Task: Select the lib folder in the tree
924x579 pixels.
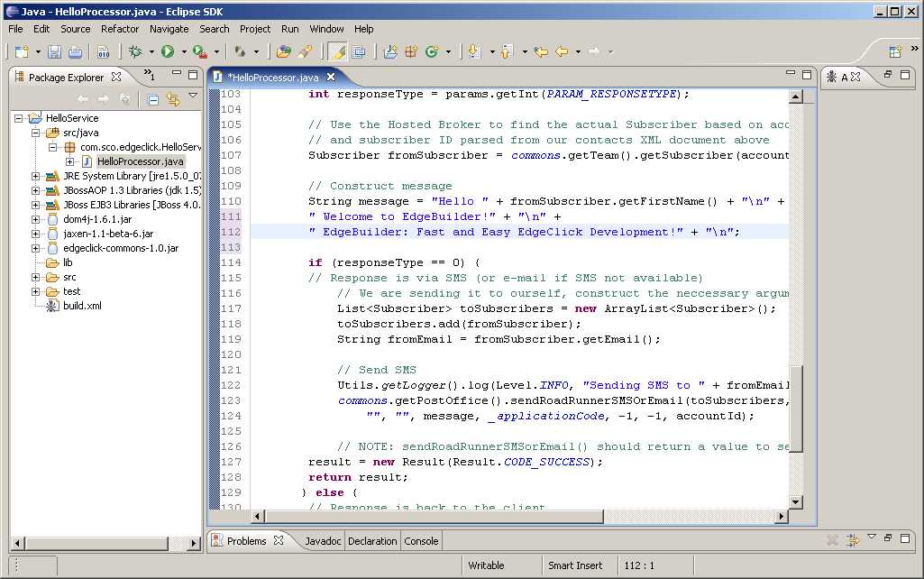Action: click(68, 262)
